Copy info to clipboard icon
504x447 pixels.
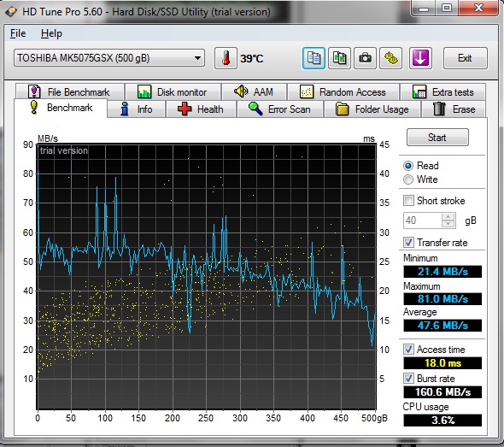point(314,58)
